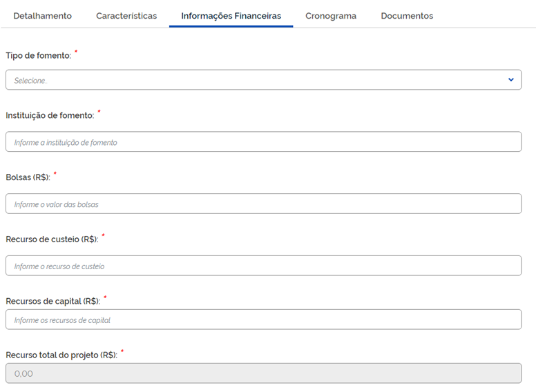Expand the Tipo de fomento dropdown arrow

511,80
